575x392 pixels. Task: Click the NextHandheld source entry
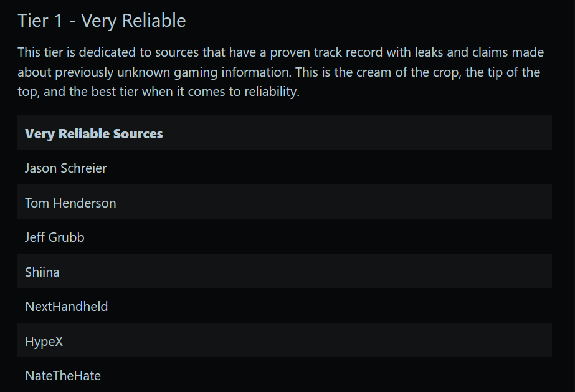pos(66,307)
